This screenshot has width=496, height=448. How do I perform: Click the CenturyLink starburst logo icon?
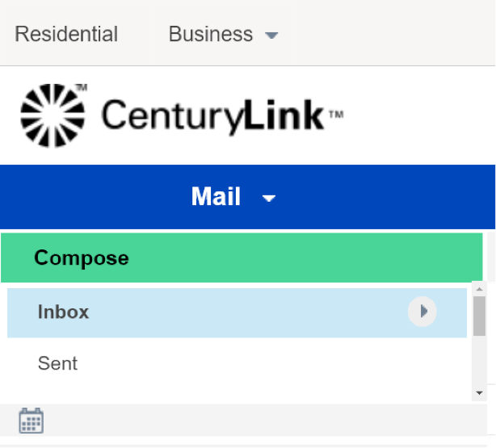pos(53,115)
